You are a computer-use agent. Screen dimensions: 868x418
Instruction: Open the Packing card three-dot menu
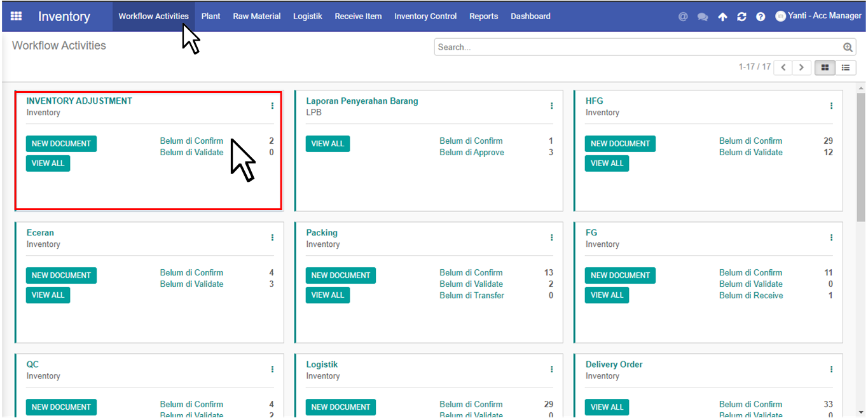tap(551, 238)
